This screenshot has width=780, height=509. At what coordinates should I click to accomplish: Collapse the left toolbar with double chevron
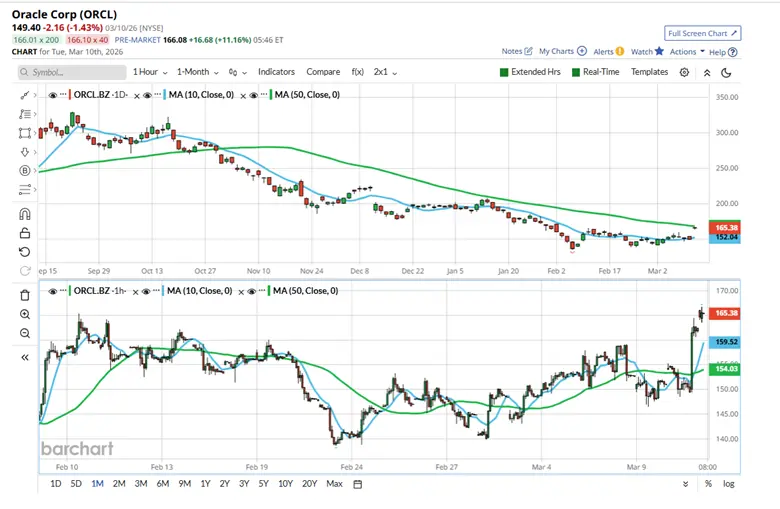click(25, 357)
